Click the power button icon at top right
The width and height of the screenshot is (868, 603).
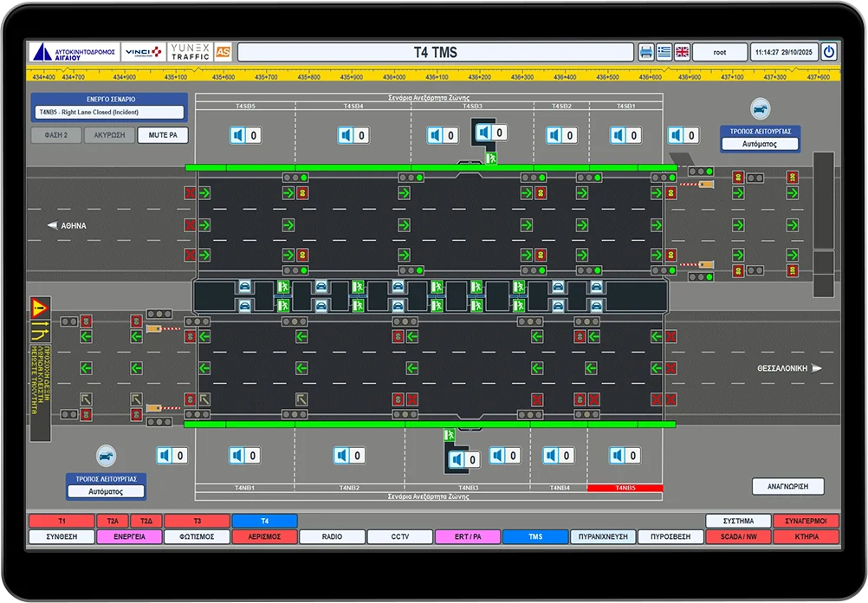pos(829,52)
